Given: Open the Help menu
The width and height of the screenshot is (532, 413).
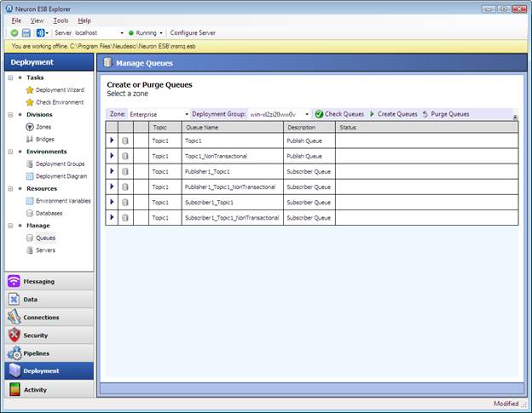Looking at the screenshot, I should (84, 20).
